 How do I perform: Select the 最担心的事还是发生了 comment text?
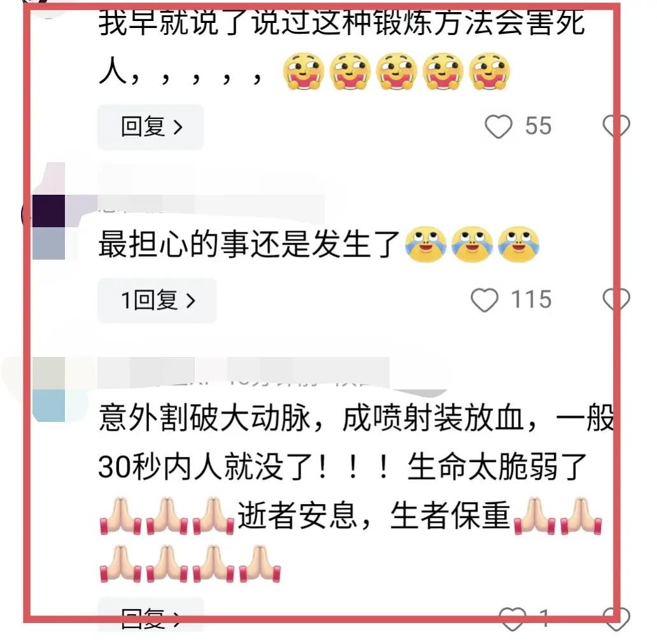(x=318, y=244)
